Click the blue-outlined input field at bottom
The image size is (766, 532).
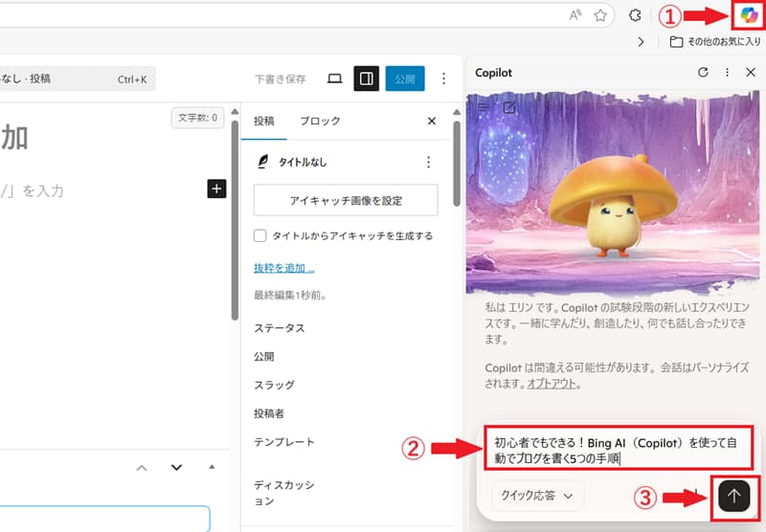click(x=105, y=519)
